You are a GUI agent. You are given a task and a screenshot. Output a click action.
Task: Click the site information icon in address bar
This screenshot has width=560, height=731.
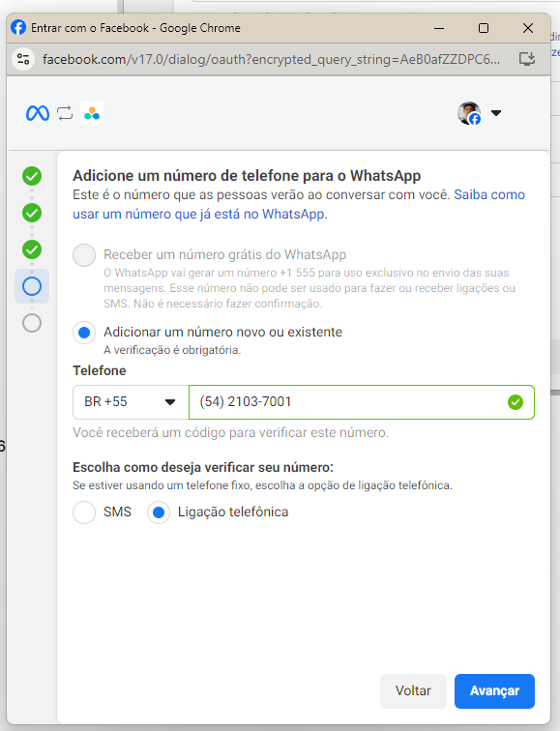tap(23, 59)
